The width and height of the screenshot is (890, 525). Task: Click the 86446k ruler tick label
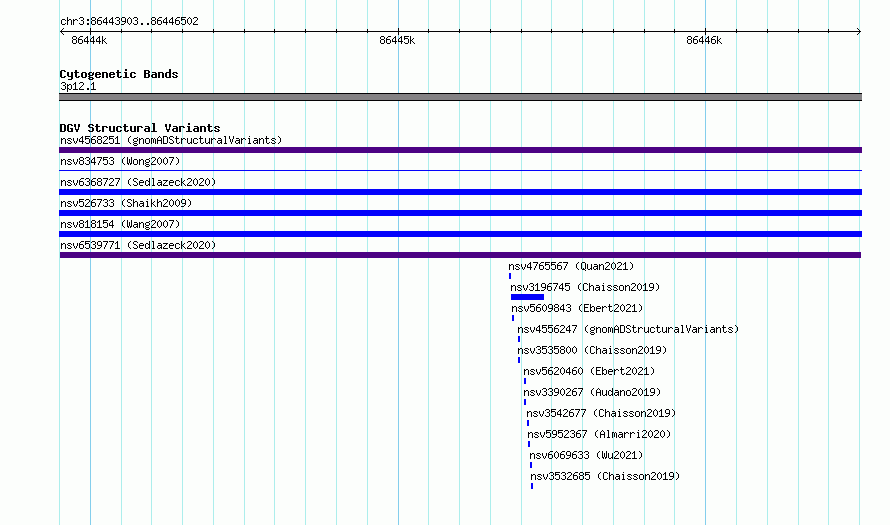click(x=704, y=40)
